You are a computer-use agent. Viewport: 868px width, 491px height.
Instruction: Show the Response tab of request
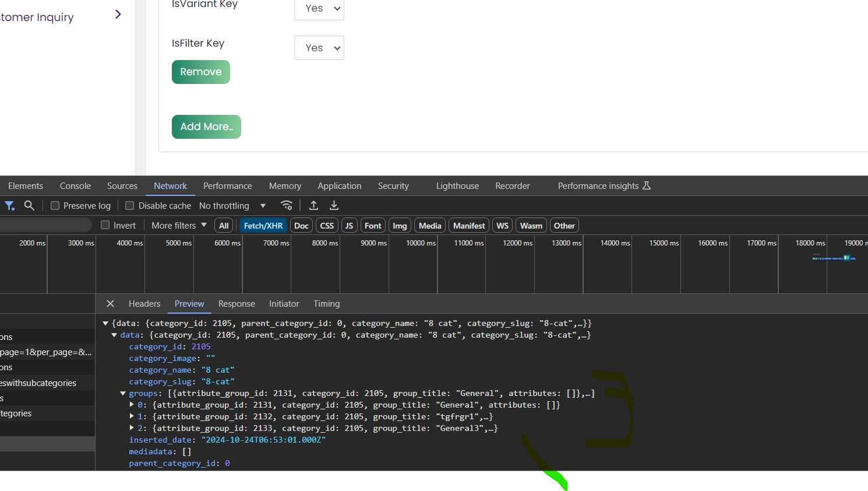pos(237,304)
